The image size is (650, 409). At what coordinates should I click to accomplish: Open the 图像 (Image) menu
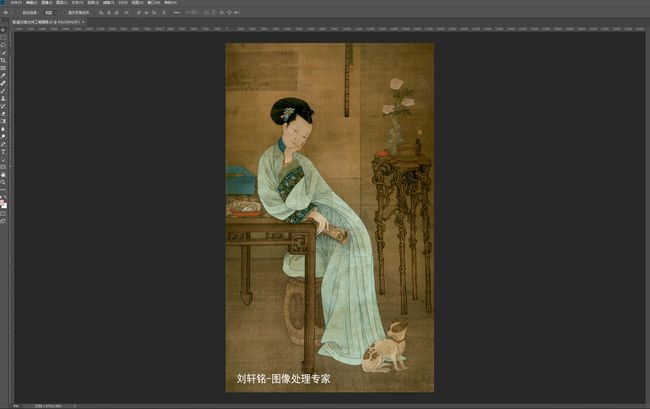click(x=46, y=2)
